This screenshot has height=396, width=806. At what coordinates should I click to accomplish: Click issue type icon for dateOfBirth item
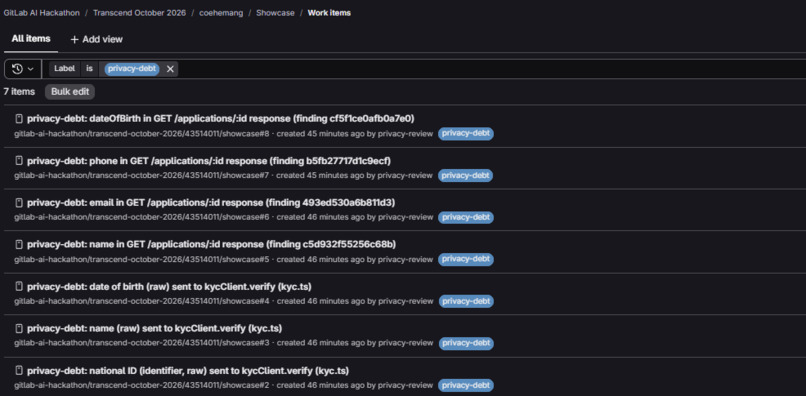click(19, 119)
